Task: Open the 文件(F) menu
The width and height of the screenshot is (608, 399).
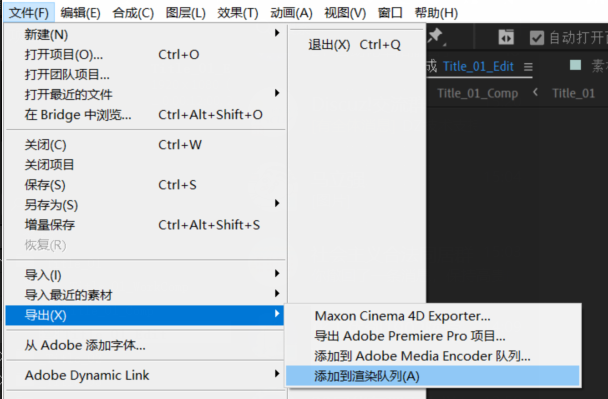Action: tap(29, 13)
